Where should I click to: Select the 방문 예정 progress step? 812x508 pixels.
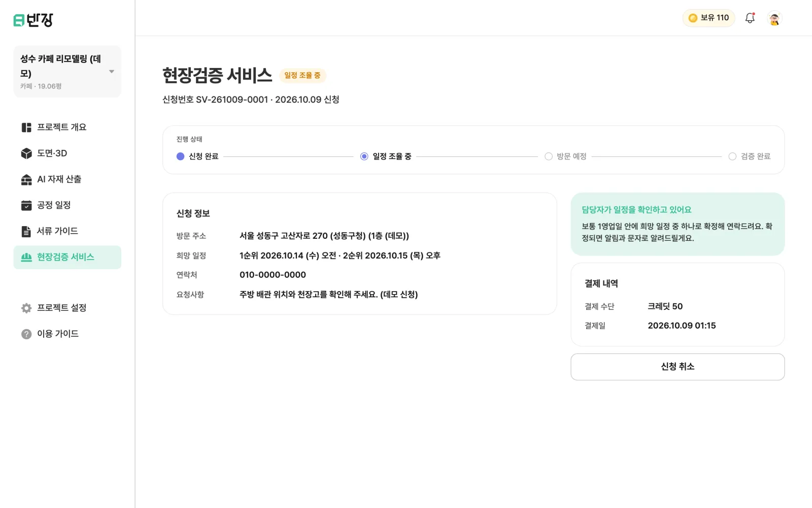tap(565, 156)
